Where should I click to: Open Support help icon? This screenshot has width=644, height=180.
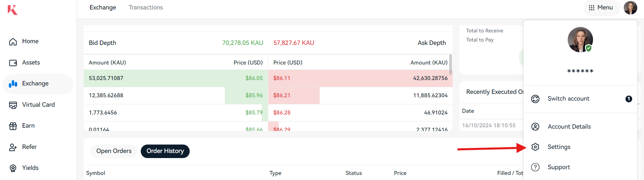pos(535,167)
